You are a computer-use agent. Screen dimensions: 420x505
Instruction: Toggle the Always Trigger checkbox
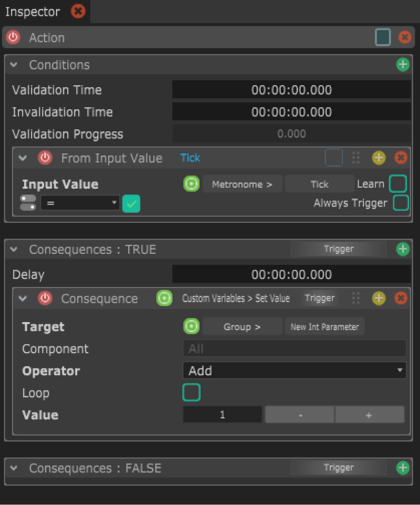pos(401,203)
